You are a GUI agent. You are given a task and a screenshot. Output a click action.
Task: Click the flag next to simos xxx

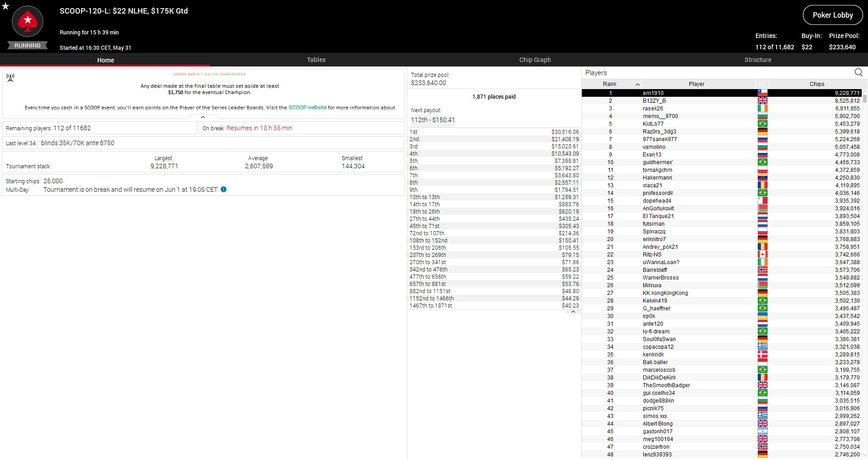tap(763, 416)
